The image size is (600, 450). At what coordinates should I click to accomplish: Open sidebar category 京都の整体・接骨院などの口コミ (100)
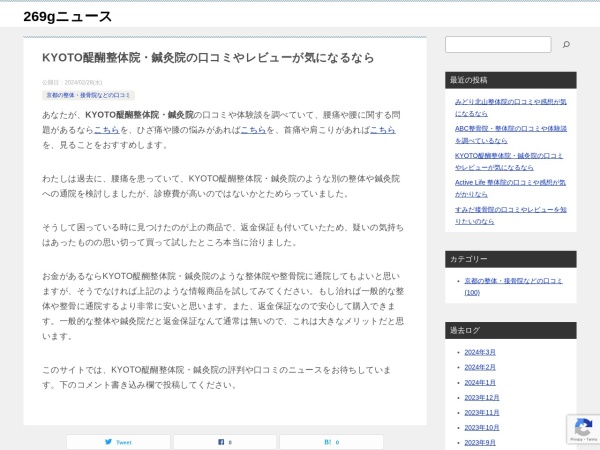point(513,286)
